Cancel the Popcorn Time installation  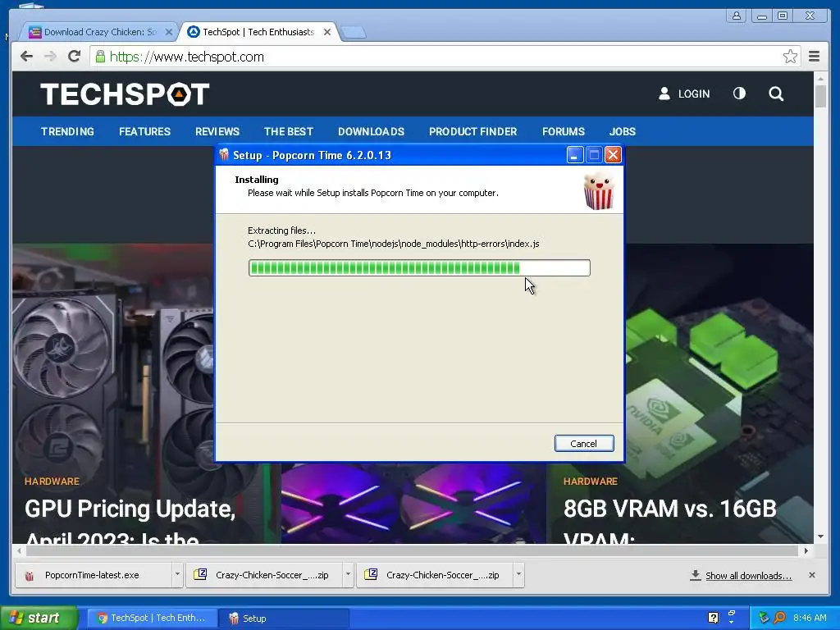click(x=584, y=444)
